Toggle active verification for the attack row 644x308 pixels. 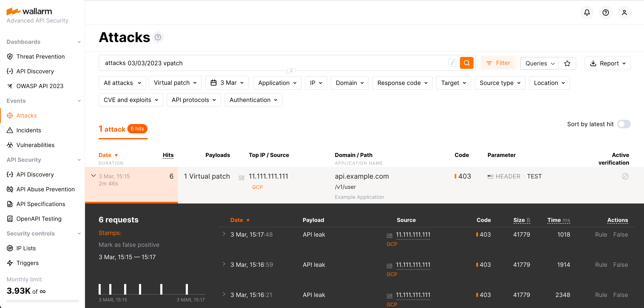point(625,176)
